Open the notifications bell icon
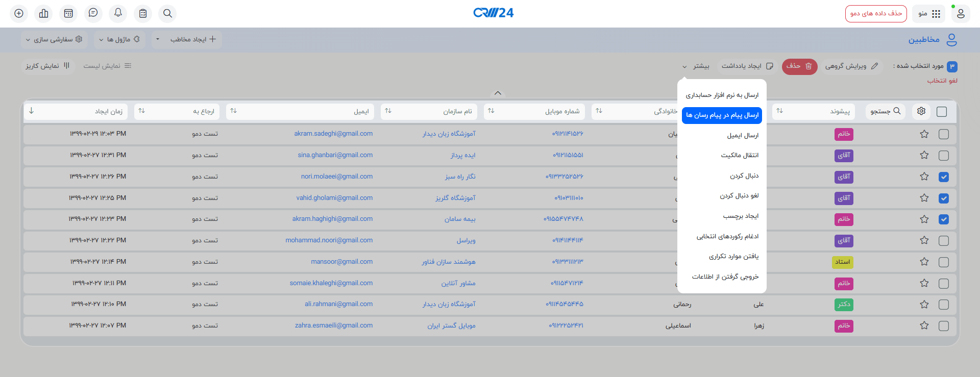This screenshot has height=377, width=980. [118, 13]
